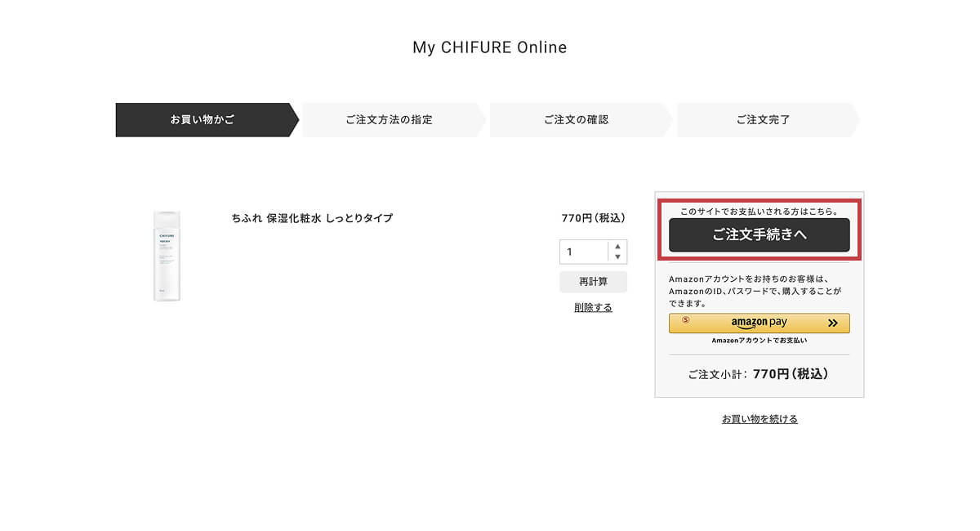Click the 770円(税込) item price
Image resolution: width=980 pixels, height=531 pixels.
(593, 218)
